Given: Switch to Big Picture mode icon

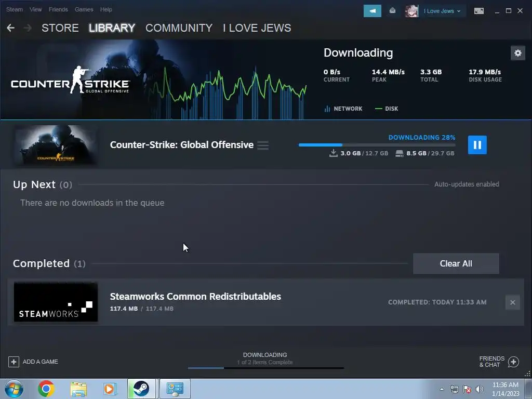Looking at the screenshot, I should (478, 11).
